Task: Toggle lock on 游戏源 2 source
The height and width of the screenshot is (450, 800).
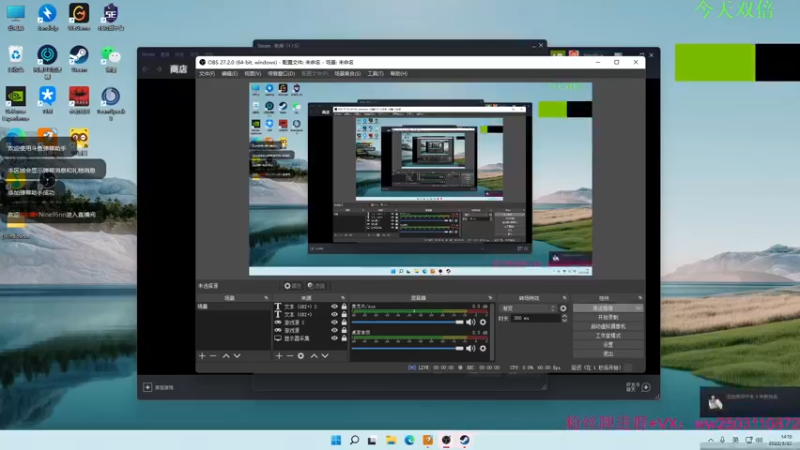Action: click(x=344, y=322)
